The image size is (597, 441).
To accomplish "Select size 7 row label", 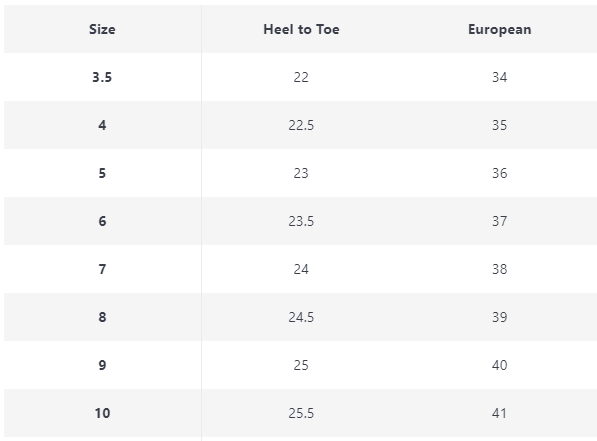I will tap(102, 269).
